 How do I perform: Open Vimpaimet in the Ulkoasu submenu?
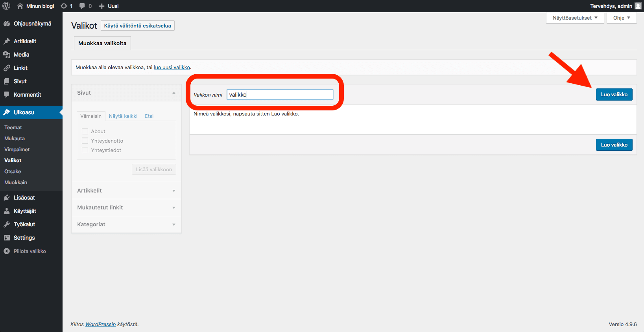(x=17, y=149)
